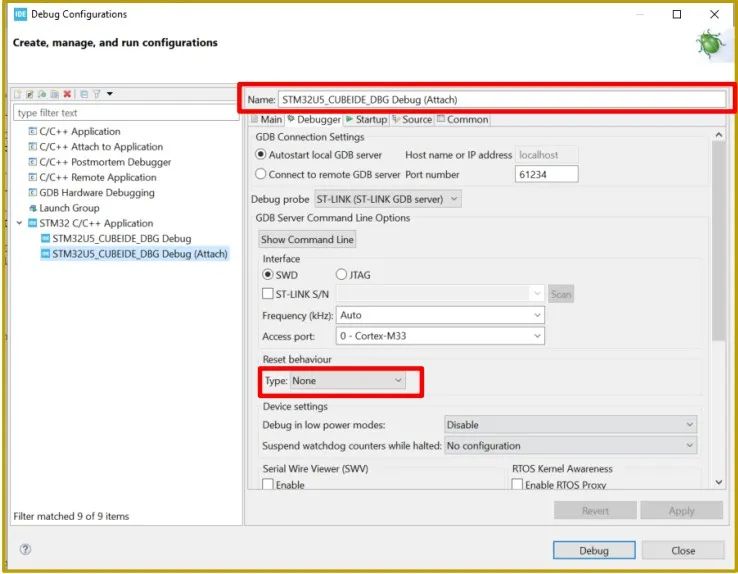Click the Port number input field

546,174
